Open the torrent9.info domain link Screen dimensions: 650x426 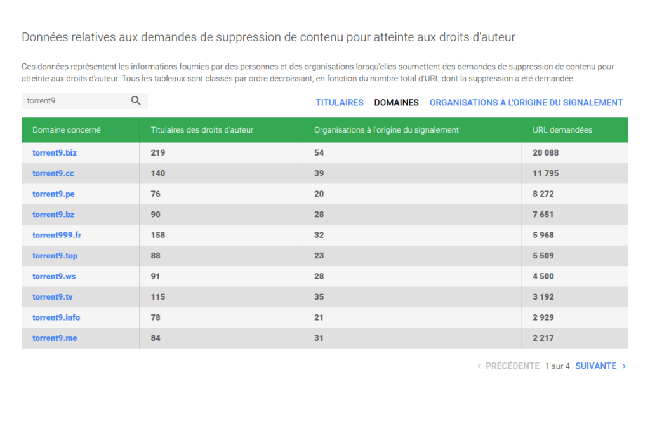[x=56, y=317]
